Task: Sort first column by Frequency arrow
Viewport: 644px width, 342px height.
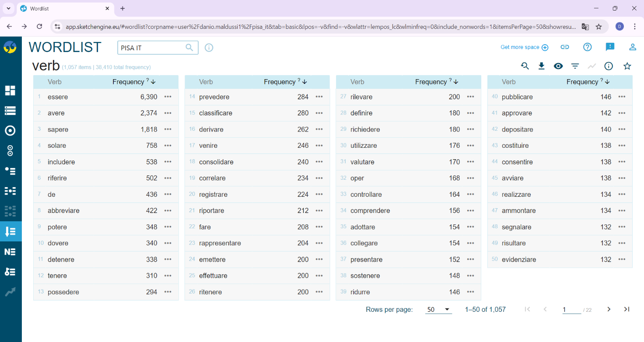Action: (154, 82)
